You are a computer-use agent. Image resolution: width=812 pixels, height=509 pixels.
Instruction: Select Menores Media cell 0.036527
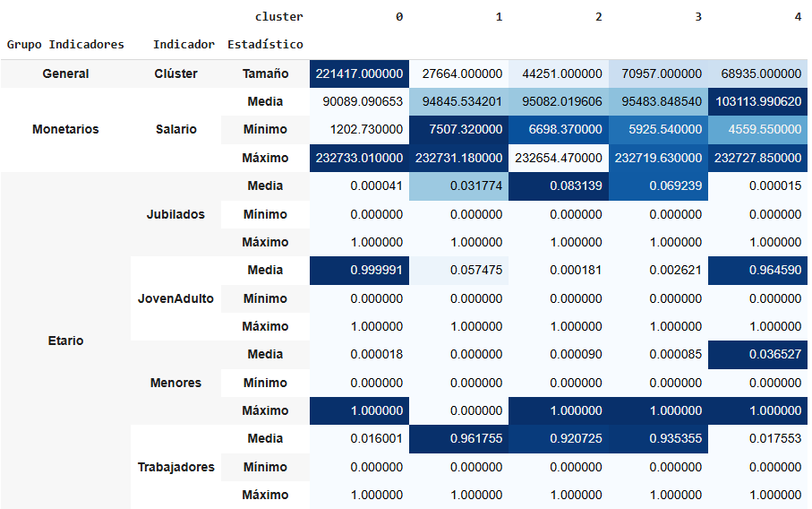pos(757,354)
